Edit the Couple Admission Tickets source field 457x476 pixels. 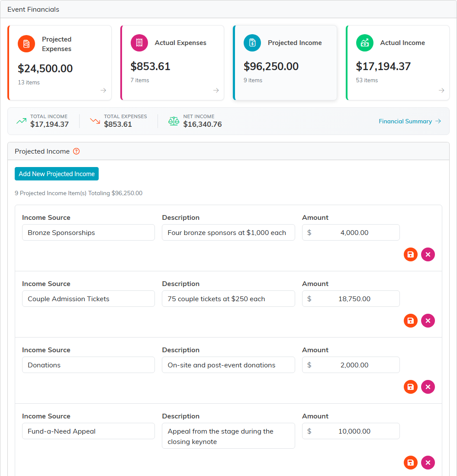pyautogui.click(x=88, y=299)
